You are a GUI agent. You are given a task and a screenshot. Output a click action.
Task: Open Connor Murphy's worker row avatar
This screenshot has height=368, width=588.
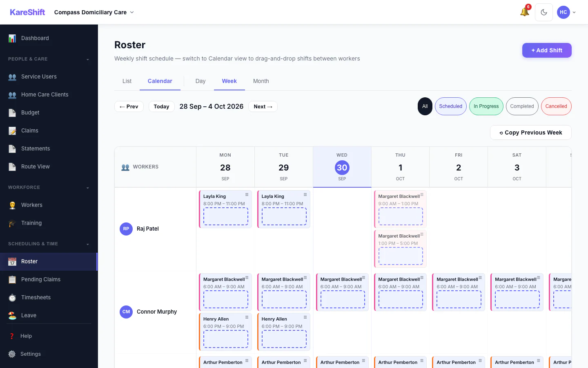tap(126, 312)
